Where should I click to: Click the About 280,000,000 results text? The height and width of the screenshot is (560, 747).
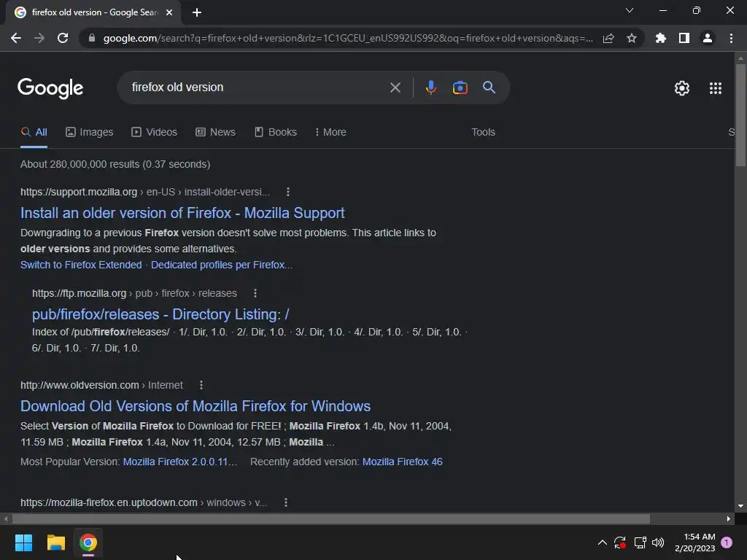coord(115,164)
